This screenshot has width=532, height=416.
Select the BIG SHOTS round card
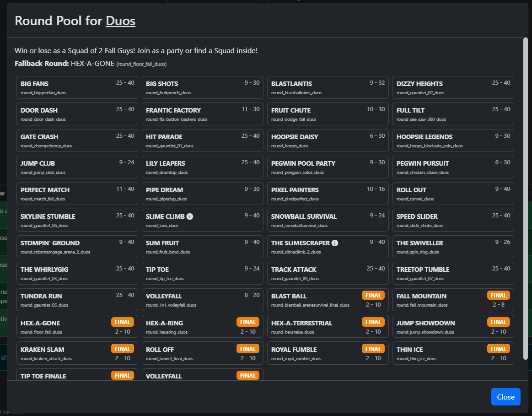pyautogui.click(x=203, y=87)
